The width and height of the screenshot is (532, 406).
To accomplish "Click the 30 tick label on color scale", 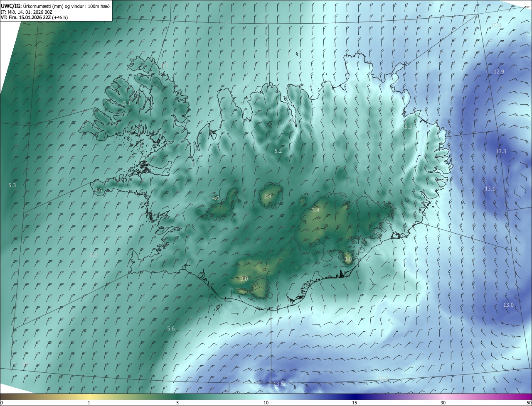I will (443, 403).
